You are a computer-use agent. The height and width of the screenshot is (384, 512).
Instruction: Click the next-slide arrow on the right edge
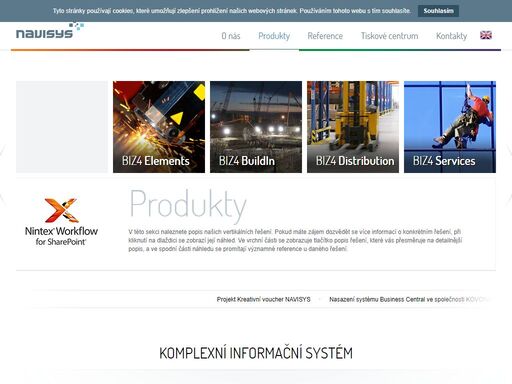510,150
